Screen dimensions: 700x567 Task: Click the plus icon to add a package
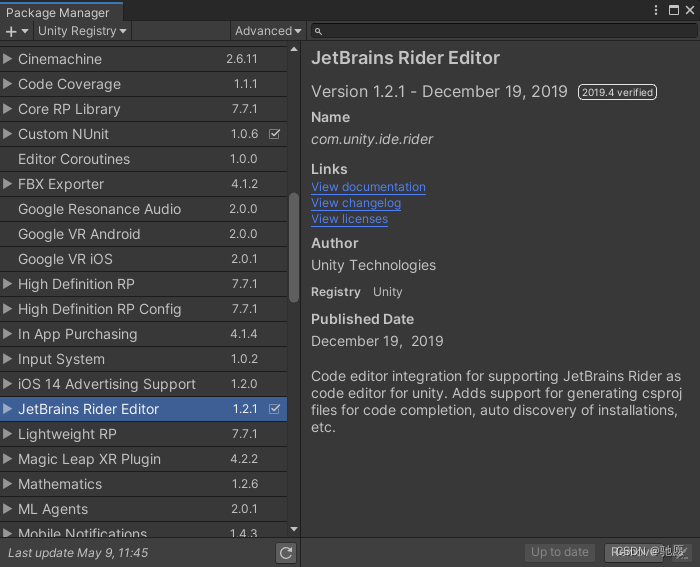pyautogui.click(x=12, y=31)
